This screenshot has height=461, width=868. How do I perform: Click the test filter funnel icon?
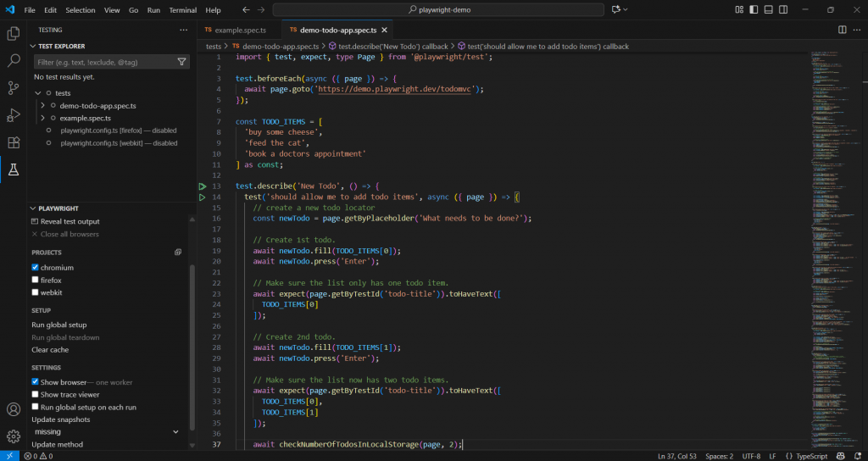click(181, 62)
